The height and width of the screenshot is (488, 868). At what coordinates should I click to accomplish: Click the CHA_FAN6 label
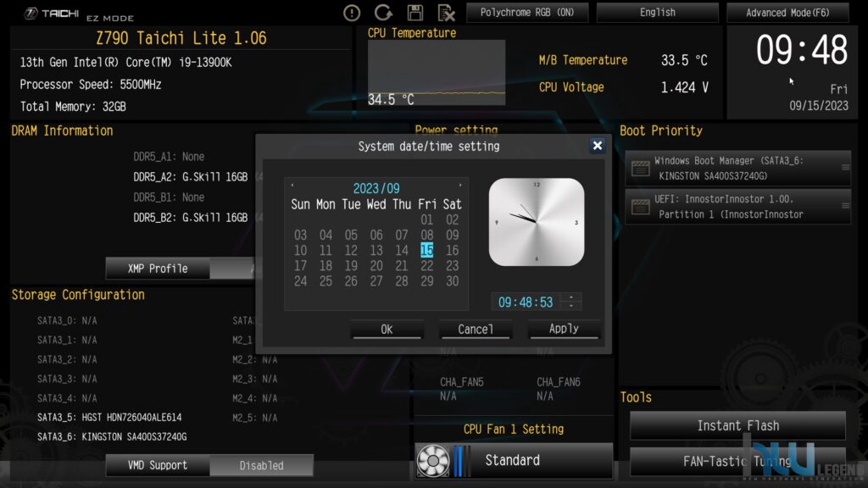click(x=559, y=382)
